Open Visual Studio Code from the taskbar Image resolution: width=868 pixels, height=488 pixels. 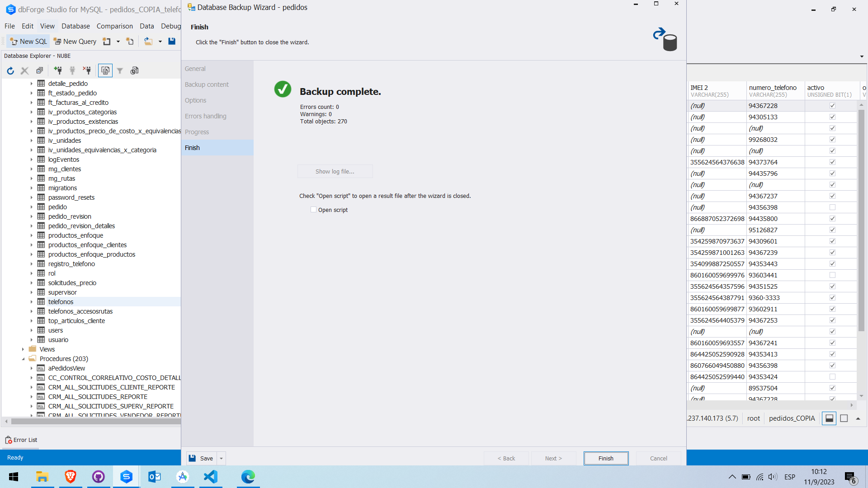coord(211,477)
